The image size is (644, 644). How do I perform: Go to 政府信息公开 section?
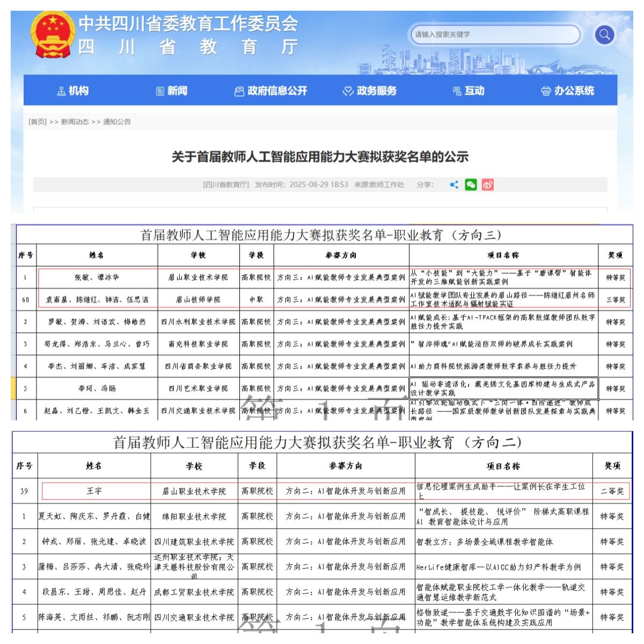pyautogui.click(x=270, y=91)
